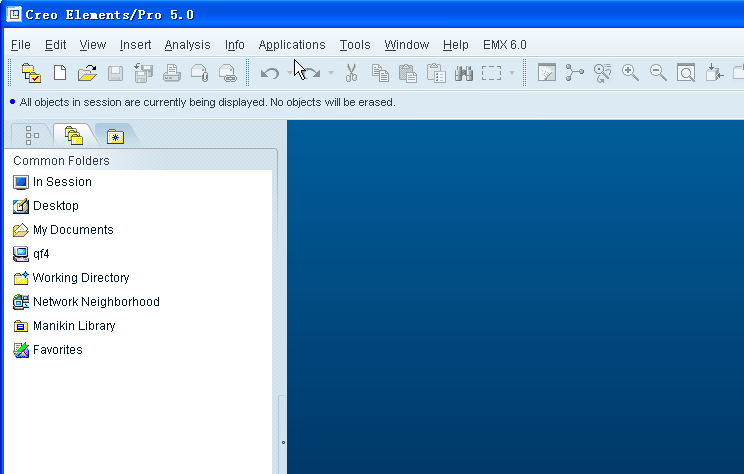This screenshot has width=744, height=474.
Task: Click the Paste Special icon
Action: pos(436,73)
